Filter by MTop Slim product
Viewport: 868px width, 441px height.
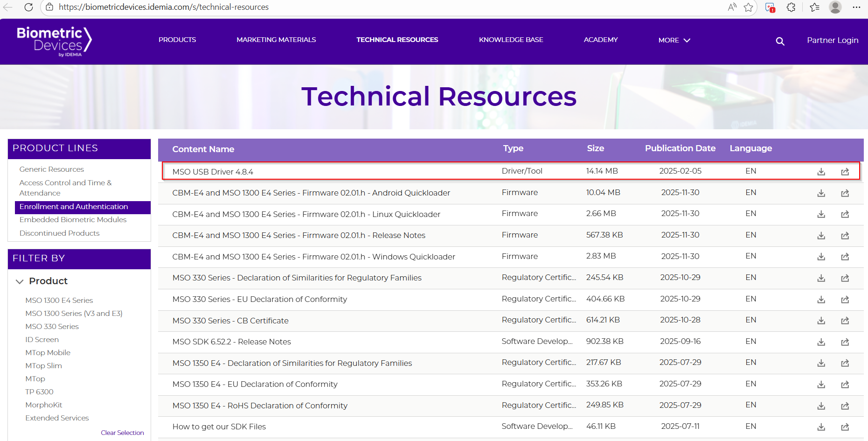[x=43, y=366]
